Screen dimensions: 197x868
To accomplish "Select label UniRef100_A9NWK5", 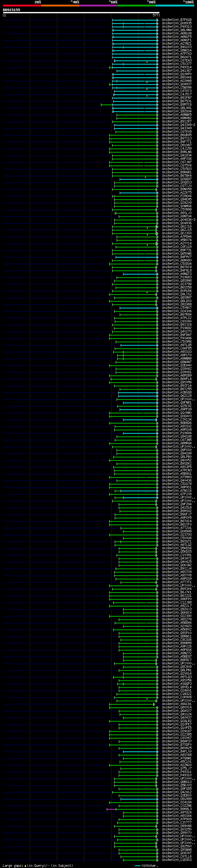I will pos(177,115).
